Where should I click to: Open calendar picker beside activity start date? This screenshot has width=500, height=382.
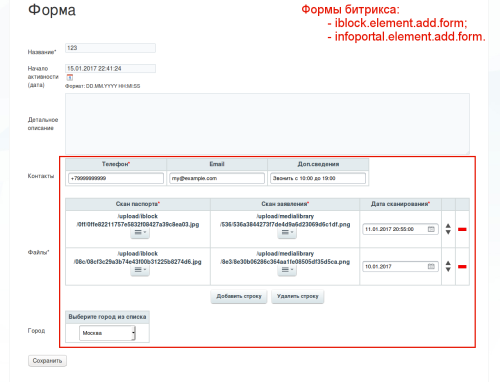point(70,77)
